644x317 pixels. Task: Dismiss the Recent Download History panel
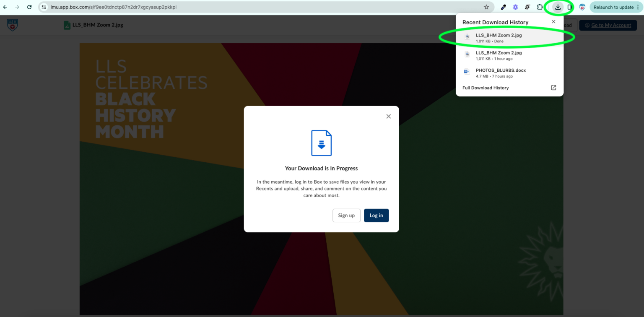pos(553,21)
